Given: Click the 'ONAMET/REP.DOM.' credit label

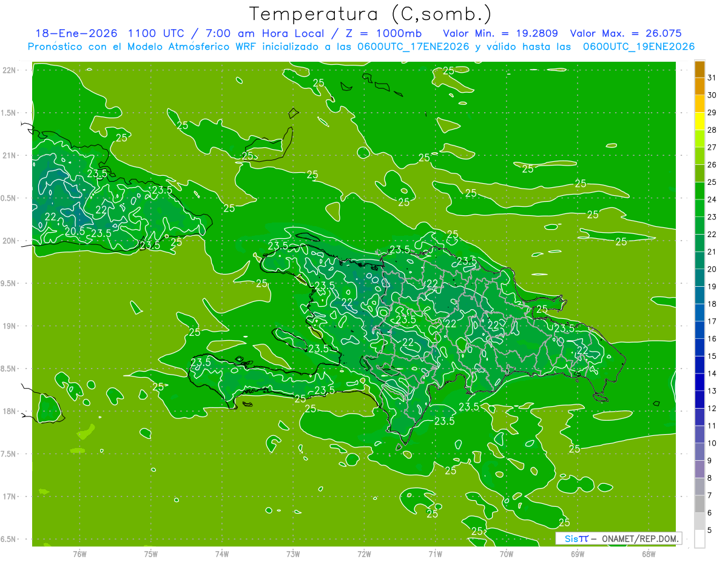Looking at the screenshot, I should pyautogui.click(x=640, y=538).
